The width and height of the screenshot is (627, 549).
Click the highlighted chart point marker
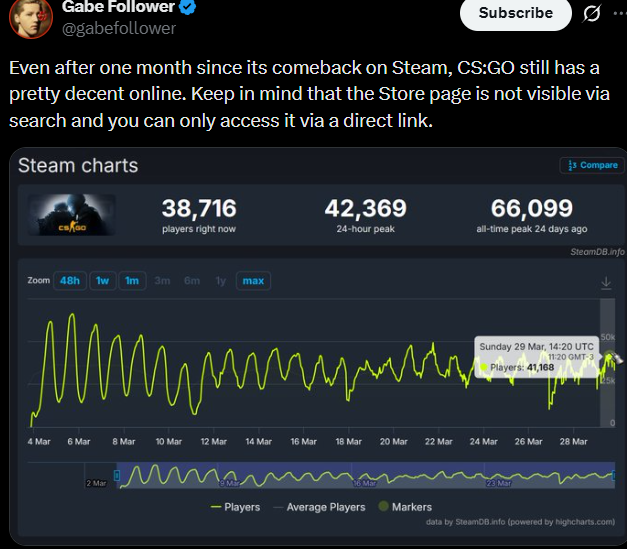click(609, 355)
